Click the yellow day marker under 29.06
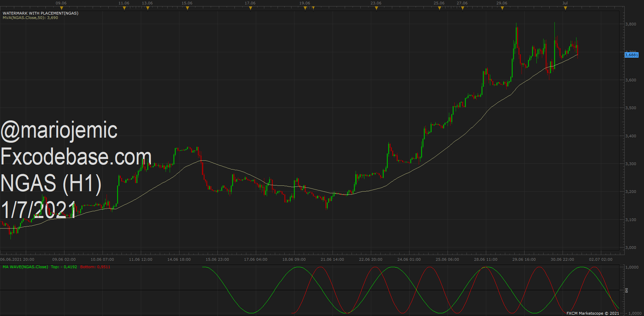The width and height of the screenshot is (644, 316). click(502, 8)
